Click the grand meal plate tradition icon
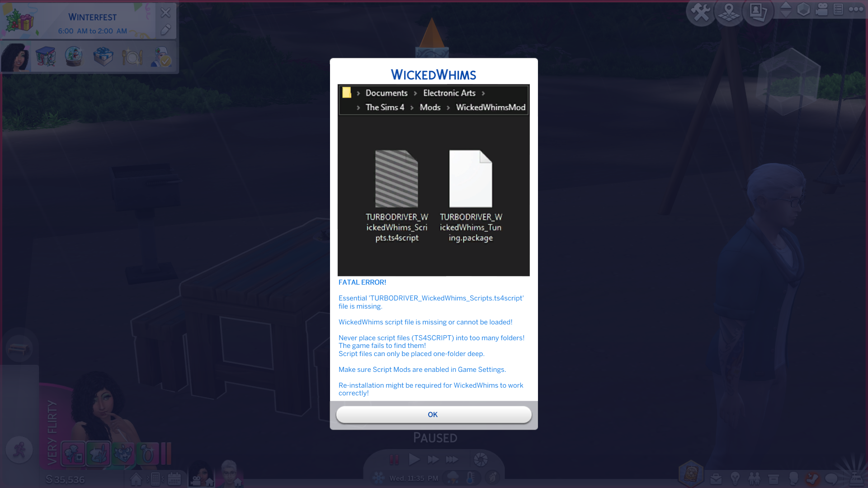The image size is (868, 488). [x=132, y=57]
